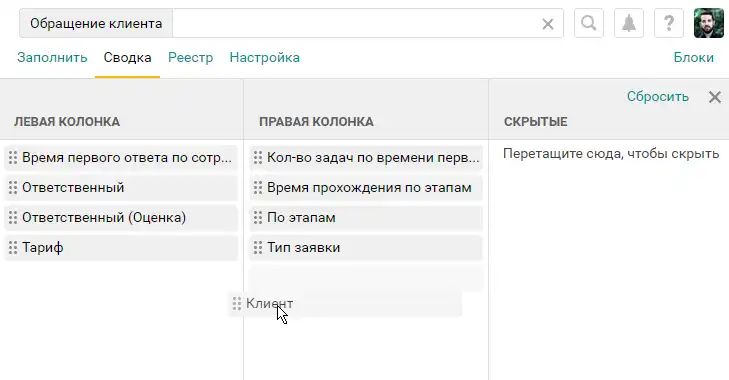Click drag handle of Ответственный (Оценка)

tap(13, 217)
